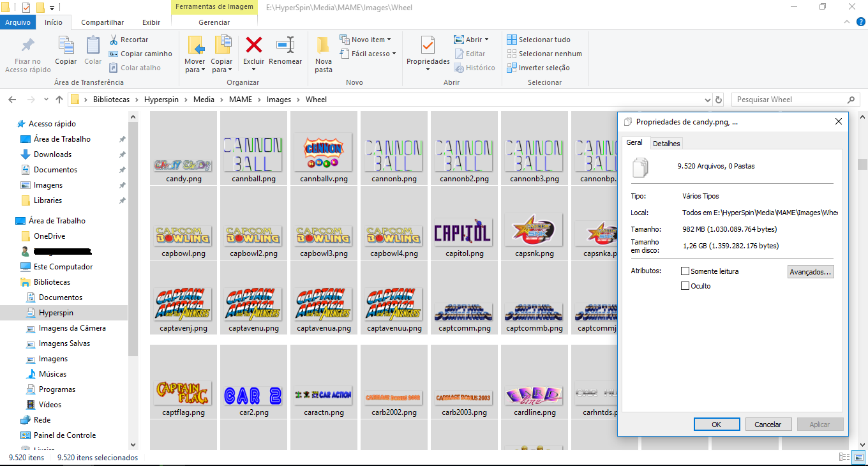Viewport: 868px width, 466px height.
Task: Click the navigation pane scrollbar down arrow
Action: [x=133, y=445]
